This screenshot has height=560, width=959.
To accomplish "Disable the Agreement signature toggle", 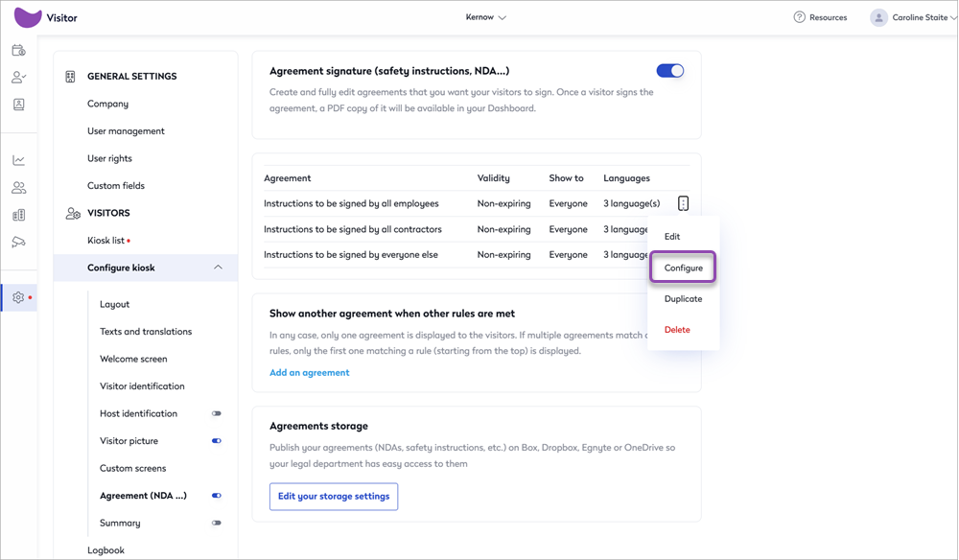I will 669,71.
